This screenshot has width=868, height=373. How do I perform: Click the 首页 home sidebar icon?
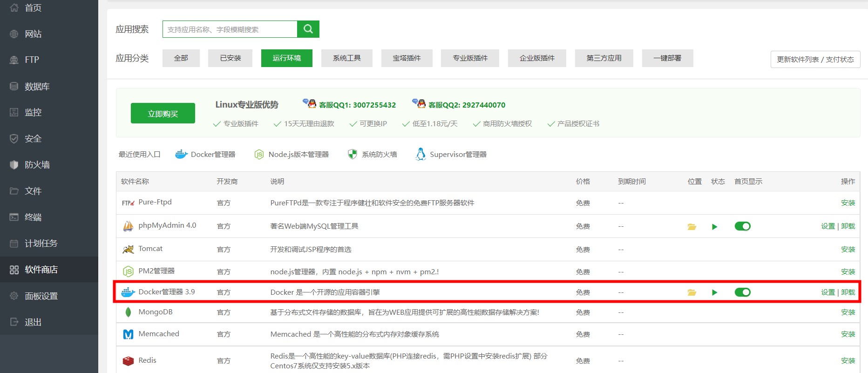14,7
